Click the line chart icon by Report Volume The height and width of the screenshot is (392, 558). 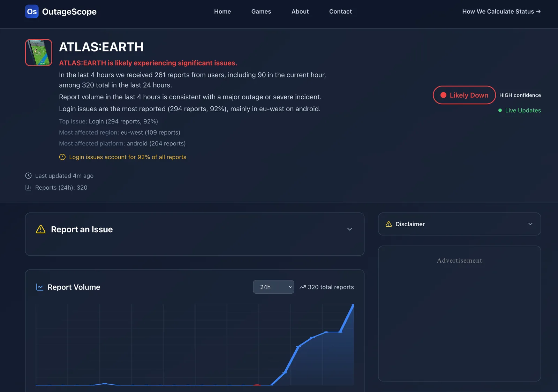tap(40, 287)
